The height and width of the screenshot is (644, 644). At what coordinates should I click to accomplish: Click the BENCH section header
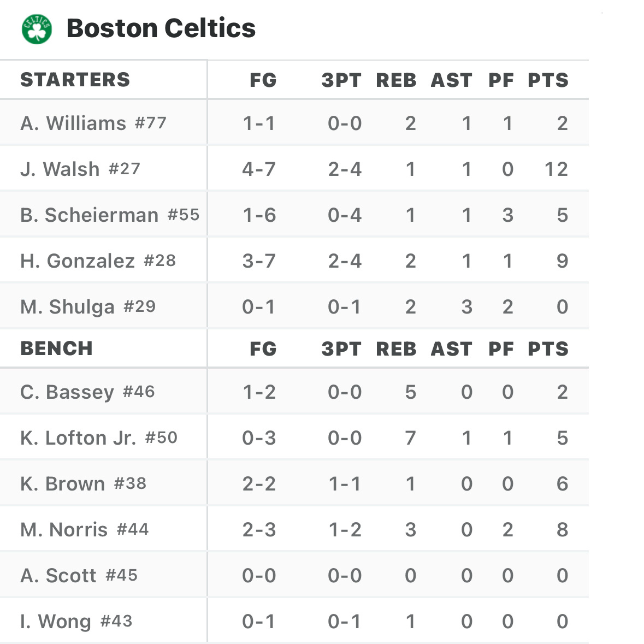(56, 348)
